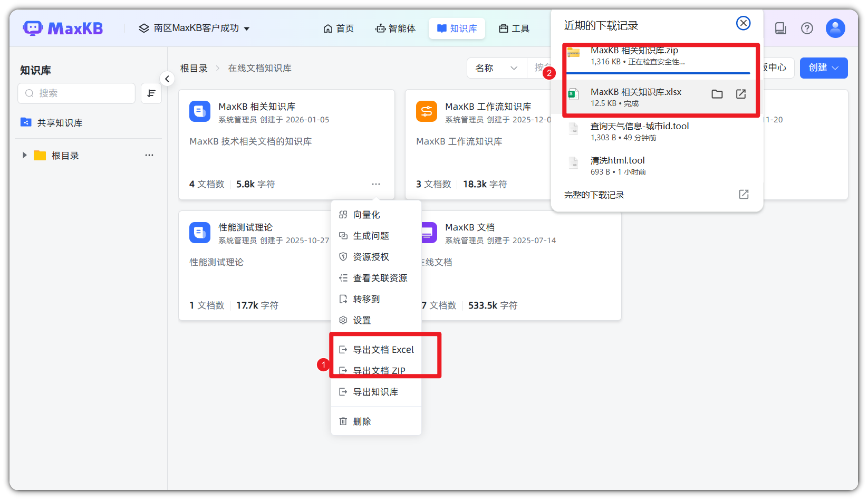The width and height of the screenshot is (868, 500).
Task: Close the recent downloads popup
Action: pos(743,23)
